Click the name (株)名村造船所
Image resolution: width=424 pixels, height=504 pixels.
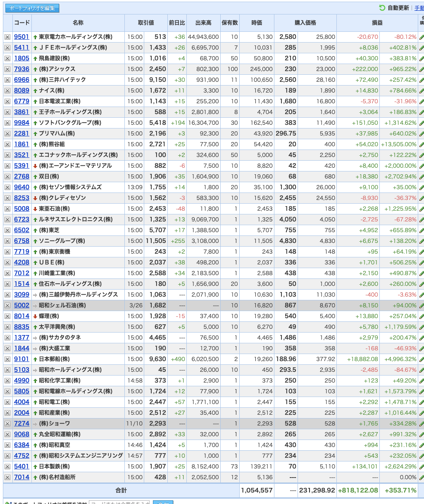pyautogui.click(x=57, y=477)
